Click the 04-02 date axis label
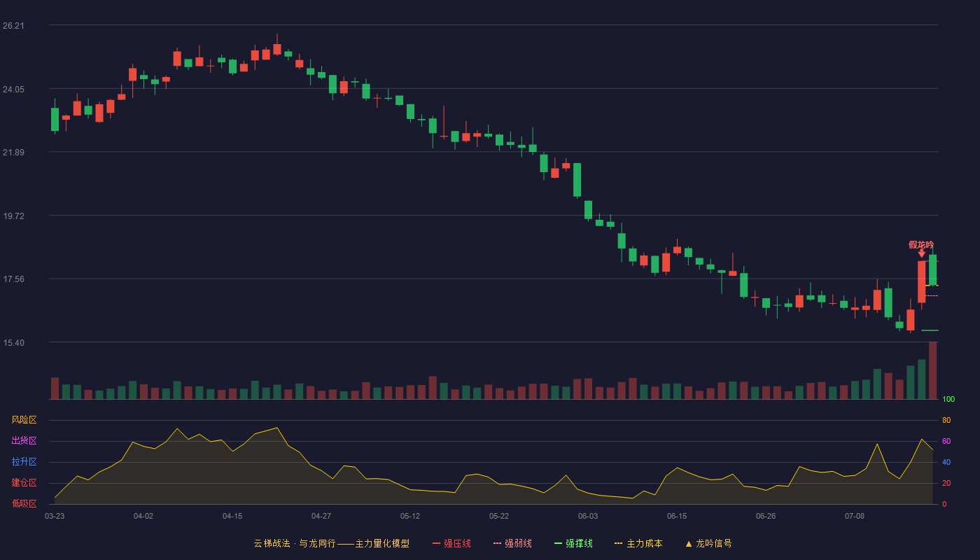This screenshot has width=980, height=560. point(143,516)
